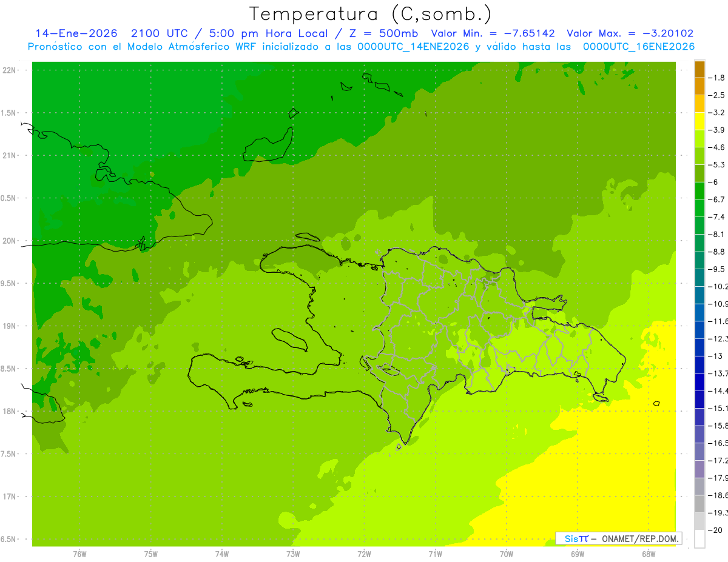Click the -5.3 colorbar value label

(718, 165)
